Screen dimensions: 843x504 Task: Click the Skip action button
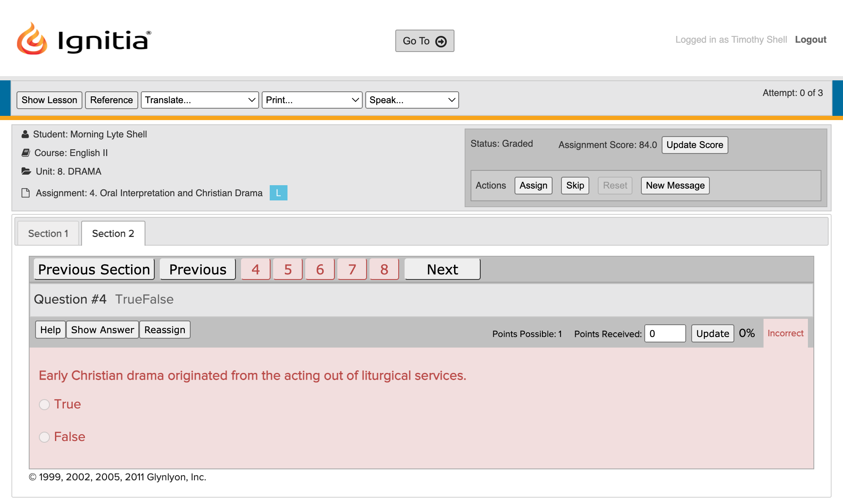[x=575, y=186]
